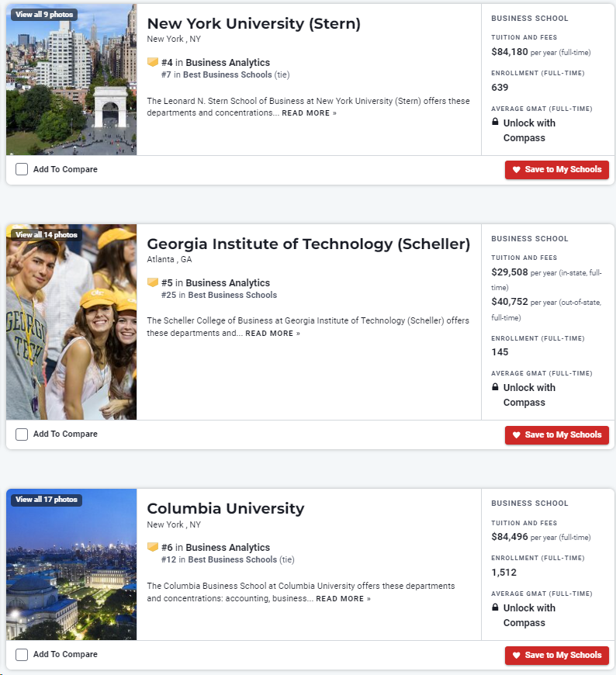Select the enrollment value 1,512

[x=504, y=573]
